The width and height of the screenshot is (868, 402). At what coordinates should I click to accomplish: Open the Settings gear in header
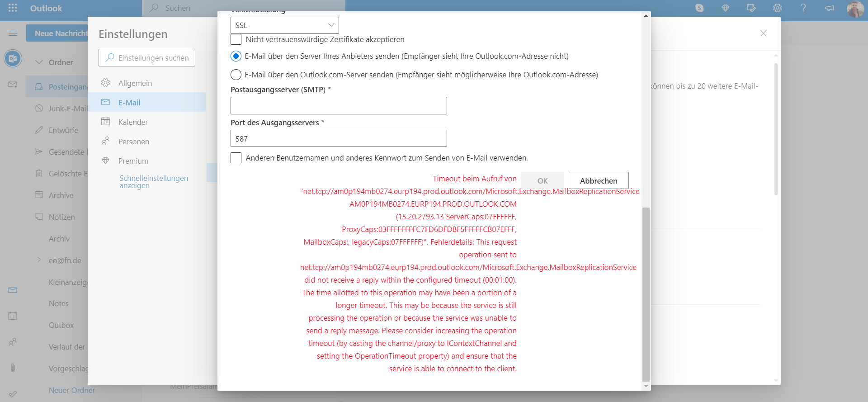coord(778,8)
